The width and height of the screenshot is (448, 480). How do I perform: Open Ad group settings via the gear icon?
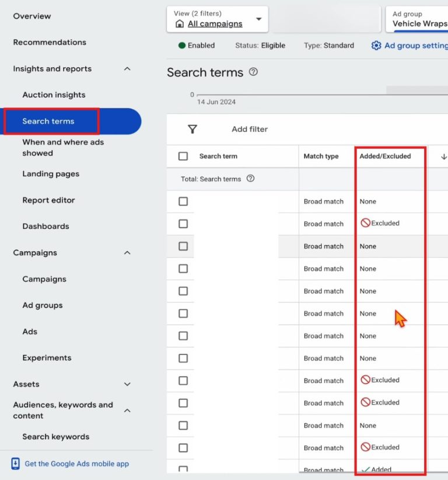point(376,45)
